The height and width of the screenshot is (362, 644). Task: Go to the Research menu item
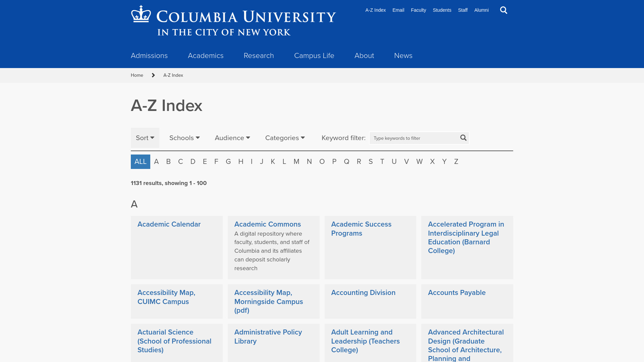[x=259, y=56]
